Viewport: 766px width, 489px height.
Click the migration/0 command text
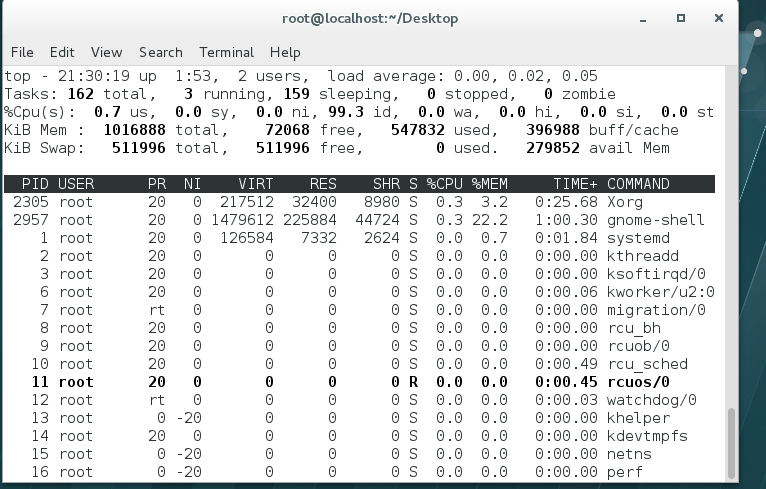tap(656, 310)
